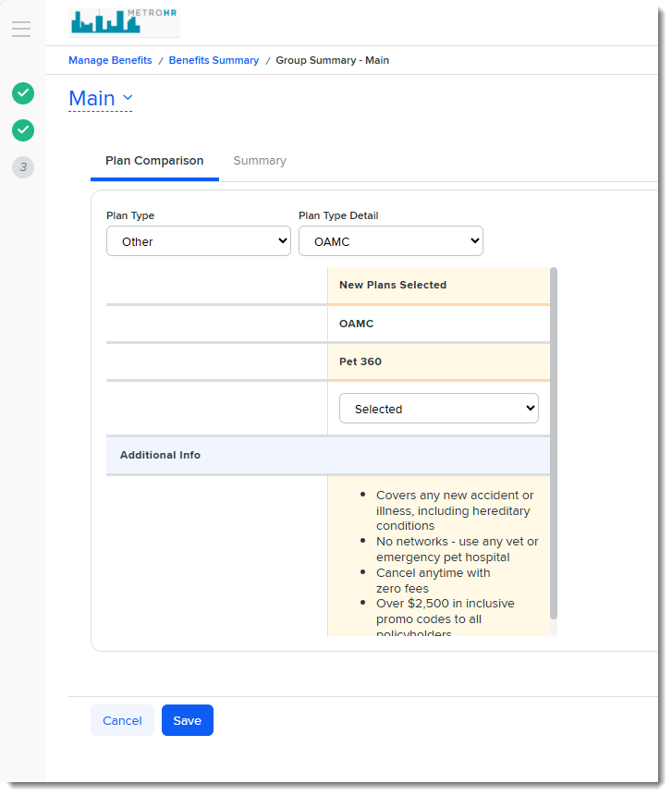The width and height of the screenshot is (672, 796).
Task: Switch to the Plan Comparison tab
Action: (x=154, y=161)
